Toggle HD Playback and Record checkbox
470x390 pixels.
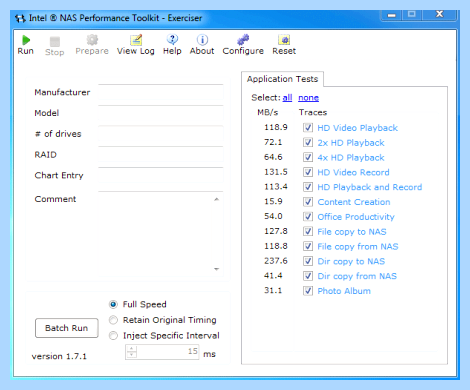(308, 187)
